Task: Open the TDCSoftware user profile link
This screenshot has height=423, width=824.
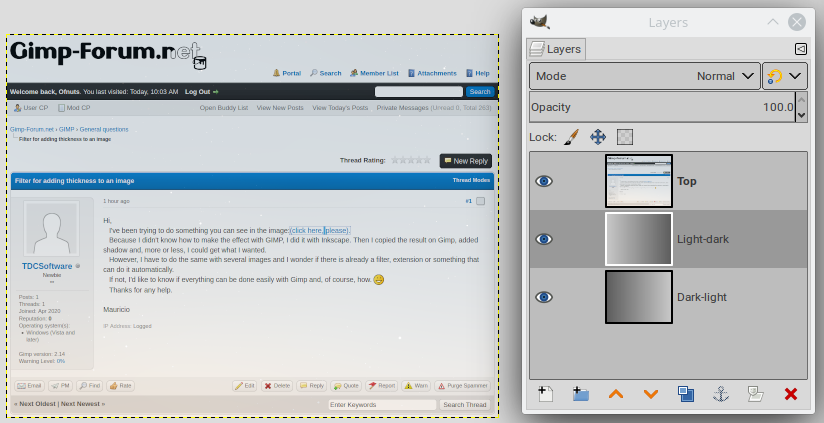Action: click(47, 266)
